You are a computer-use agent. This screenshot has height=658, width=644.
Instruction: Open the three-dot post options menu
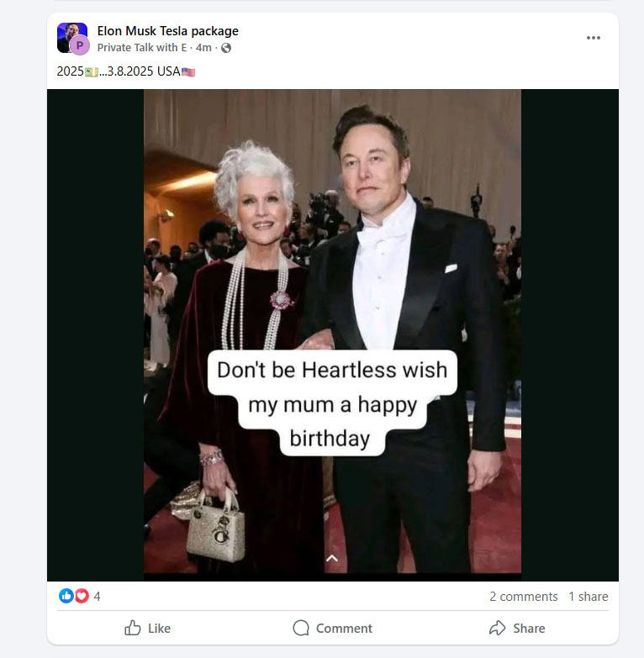pyautogui.click(x=594, y=38)
